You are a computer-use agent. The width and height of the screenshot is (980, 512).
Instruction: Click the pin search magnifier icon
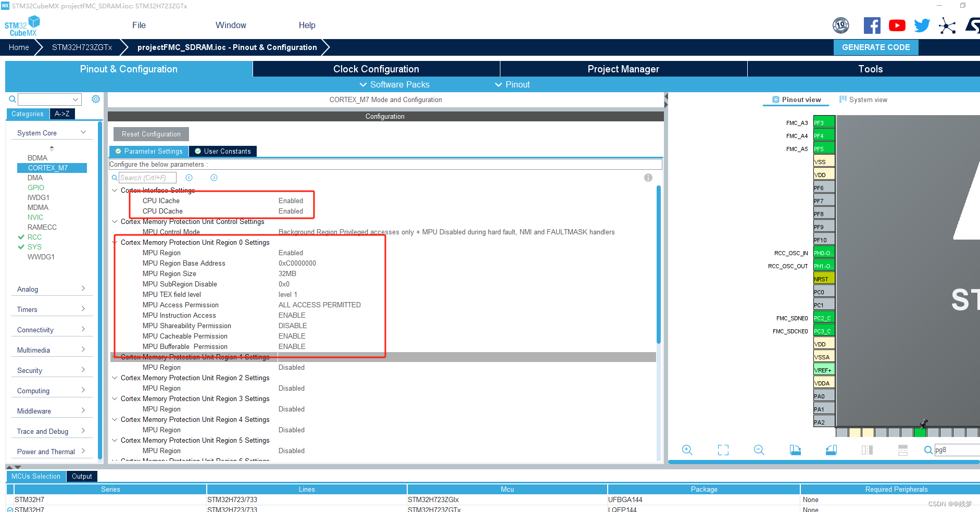[928, 450]
